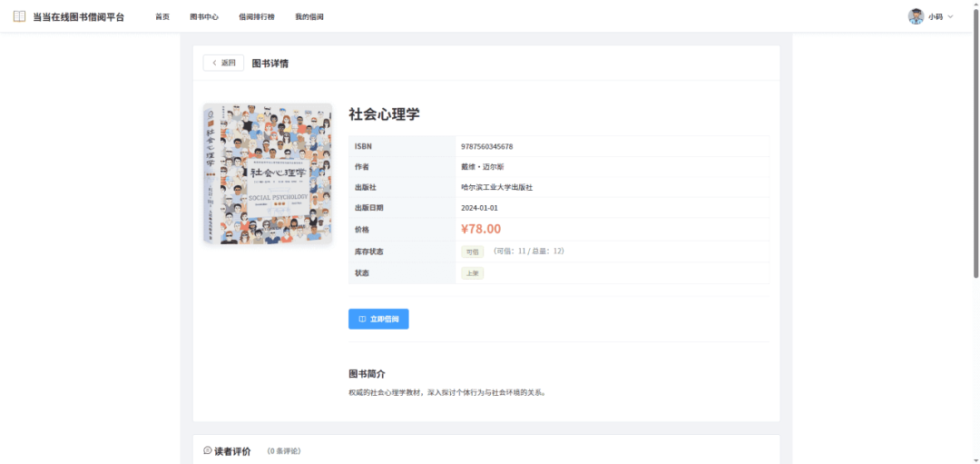
Task: Click the publisher 哈尔滨工业大学出版社
Action: [x=497, y=187]
